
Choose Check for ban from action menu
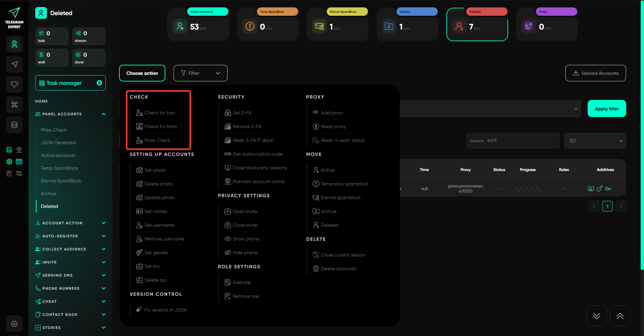point(159,113)
